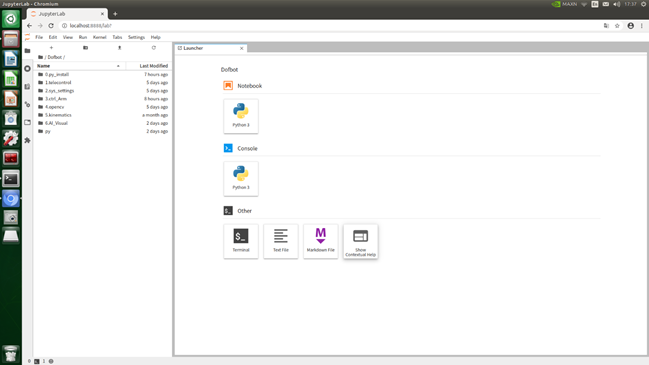The height and width of the screenshot is (365, 649).
Task: Click the site information icon in address bar
Action: tap(65, 26)
